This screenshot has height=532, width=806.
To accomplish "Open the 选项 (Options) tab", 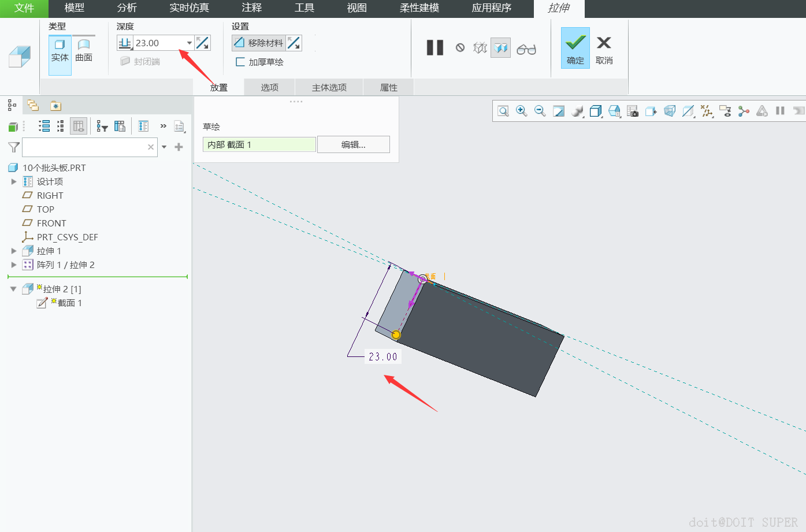I will [270, 87].
